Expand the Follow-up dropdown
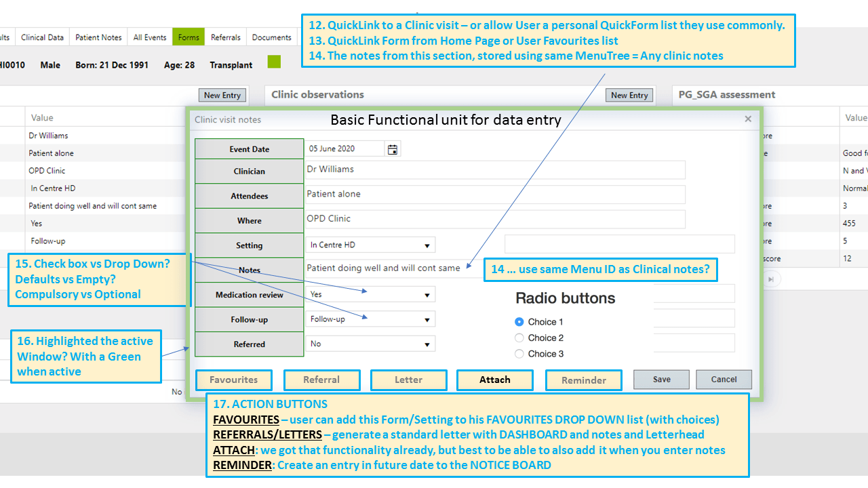This screenshot has width=868, height=488. pos(427,319)
